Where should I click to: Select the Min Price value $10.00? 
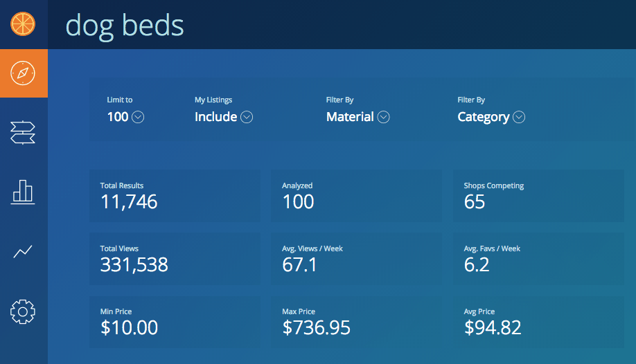tap(129, 327)
